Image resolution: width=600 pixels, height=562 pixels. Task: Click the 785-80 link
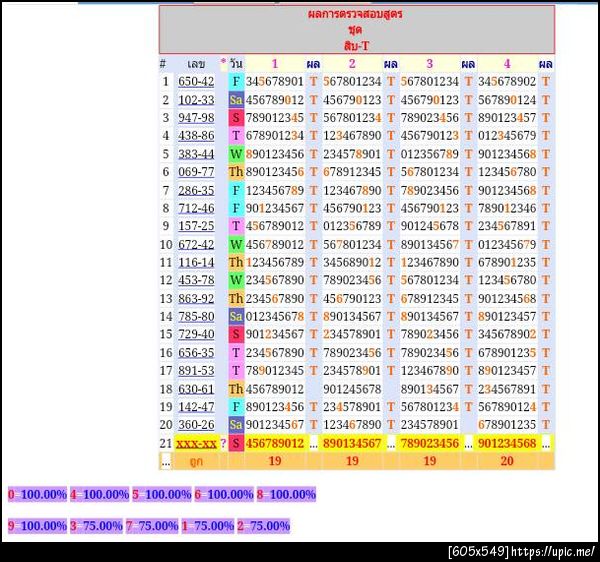coord(196,316)
